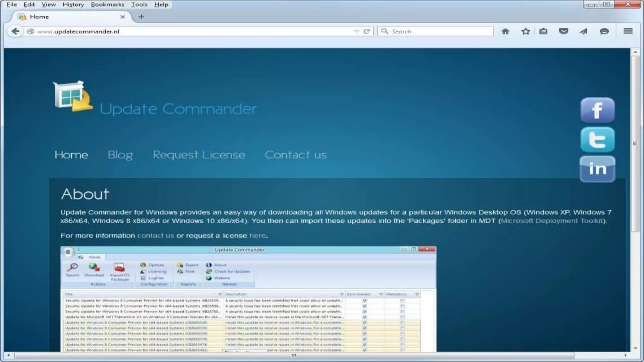Viewport: 644px width, 362px height.
Task: Click the Export icon in Reports group
Action: (x=180, y=265)
